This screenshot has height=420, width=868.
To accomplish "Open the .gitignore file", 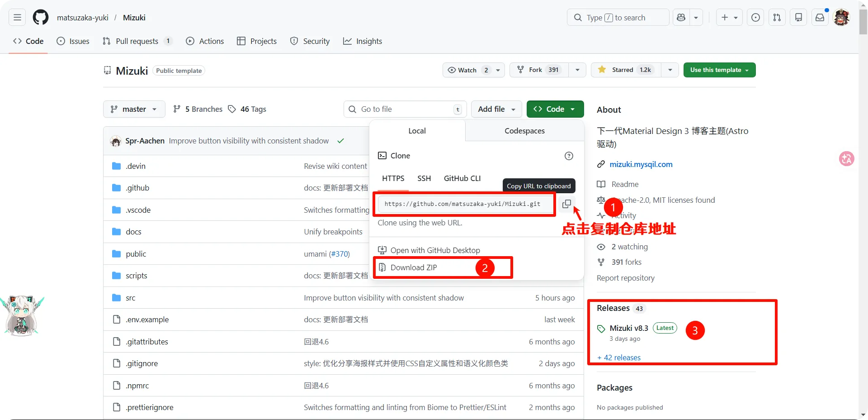I will click(x=142, y=363).
